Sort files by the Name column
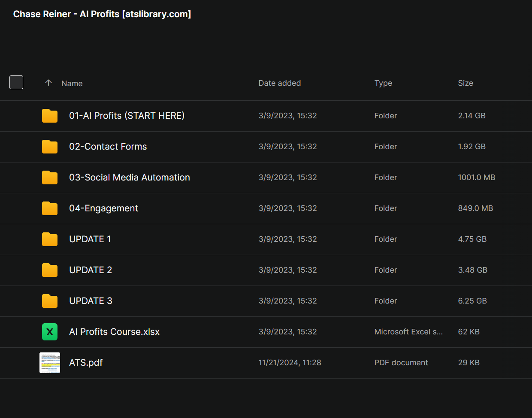532x418 pixels. [72, 83]
